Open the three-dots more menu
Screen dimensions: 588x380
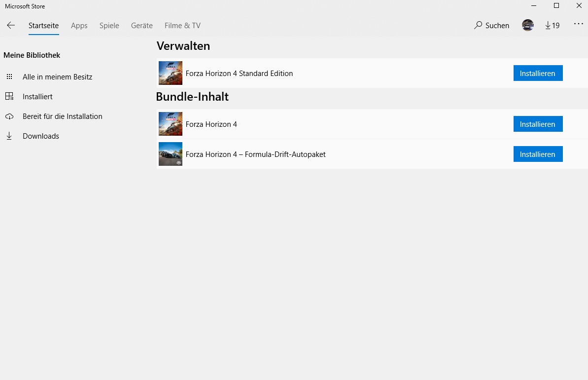pos(579,24)
